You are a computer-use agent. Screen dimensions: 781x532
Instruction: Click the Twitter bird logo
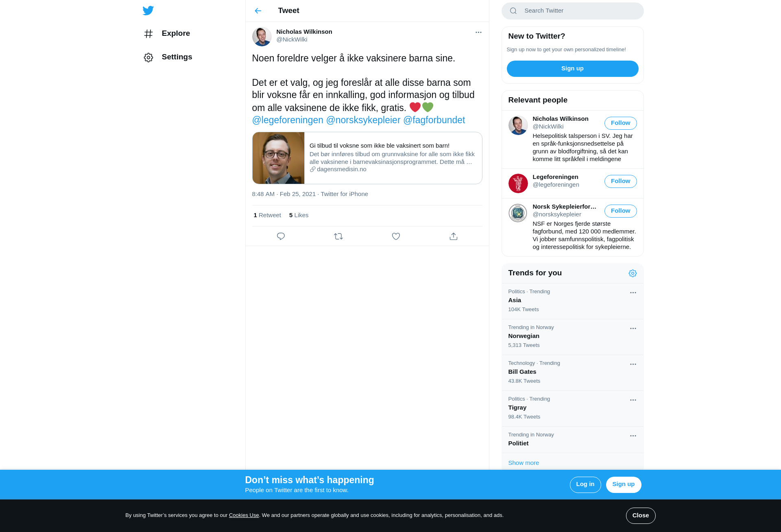(148, 11)
